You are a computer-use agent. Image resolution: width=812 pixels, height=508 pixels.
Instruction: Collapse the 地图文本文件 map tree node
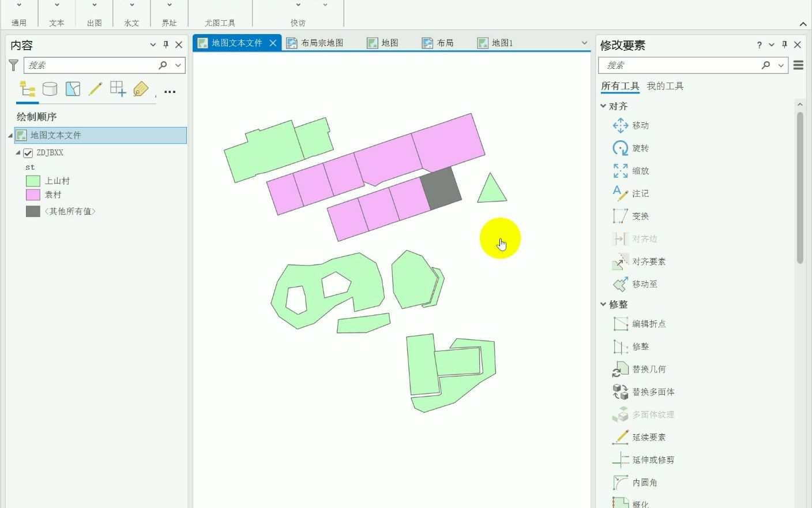pyautogui.click(x=10, y=136)
